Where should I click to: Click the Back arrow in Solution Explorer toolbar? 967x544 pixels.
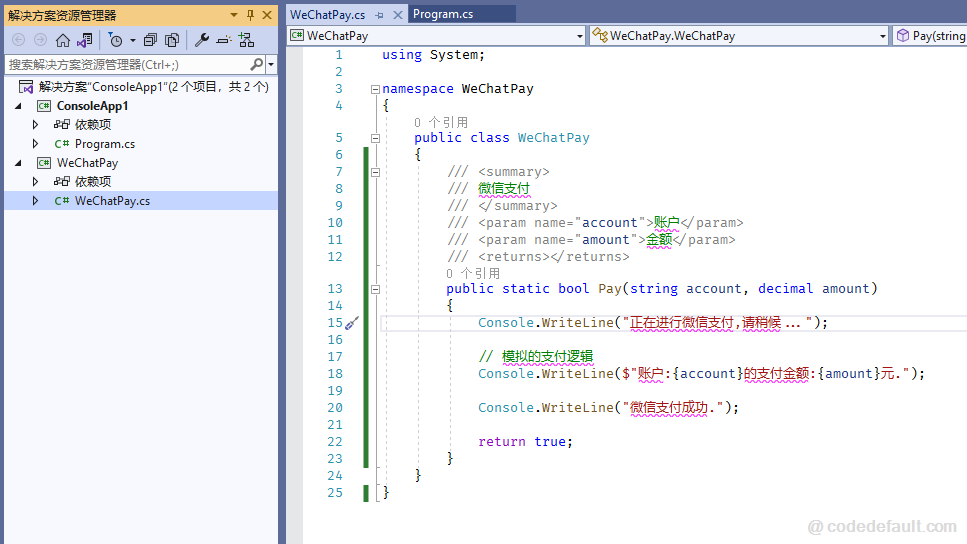19,40
